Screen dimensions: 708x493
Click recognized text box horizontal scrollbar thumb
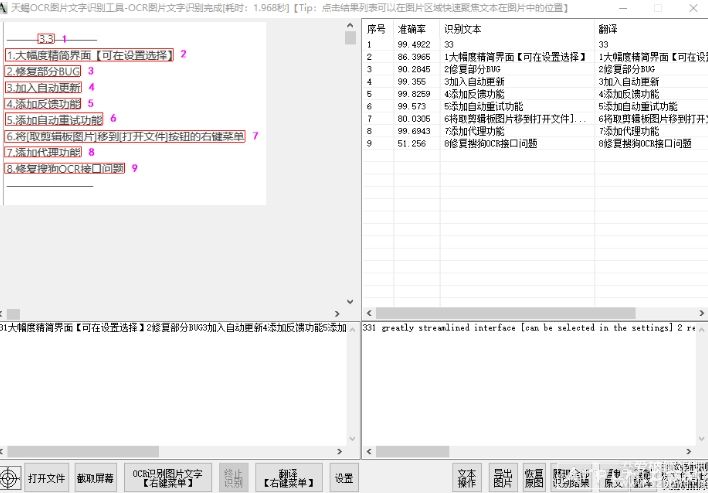point(83,451)
